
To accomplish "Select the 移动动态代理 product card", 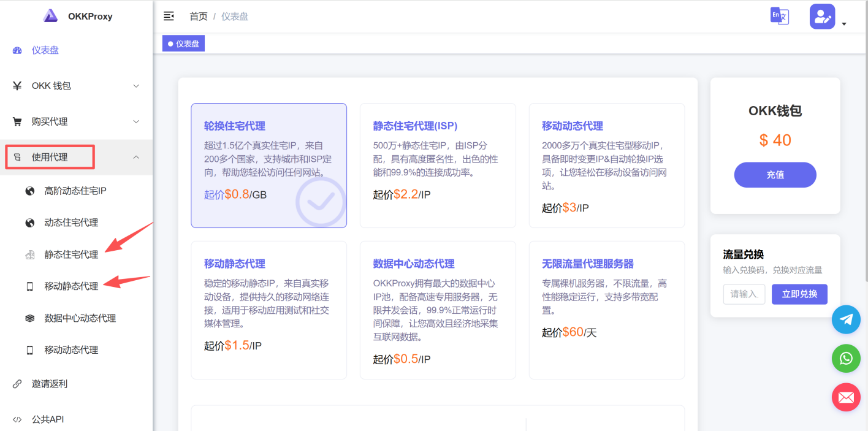I will click(607, 166).
